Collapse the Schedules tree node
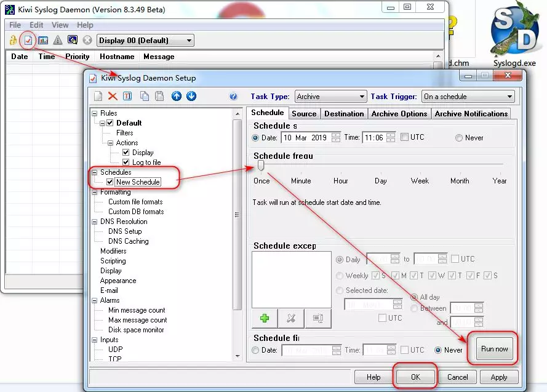The height and width of the screenshot is (392, 547). tap(95, 172)
